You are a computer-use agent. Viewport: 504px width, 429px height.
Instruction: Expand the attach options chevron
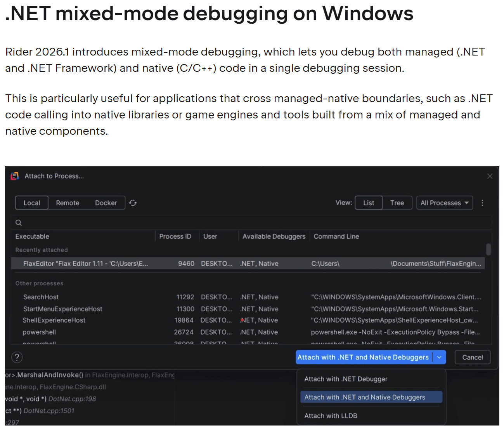click(x=439, y=357)
